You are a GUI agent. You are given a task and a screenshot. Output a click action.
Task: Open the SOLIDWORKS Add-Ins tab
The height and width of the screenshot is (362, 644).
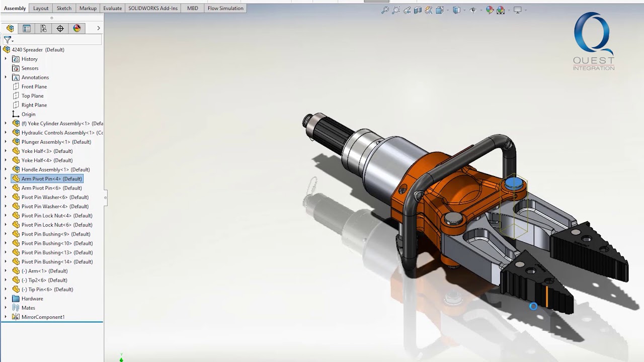(153, 8)
